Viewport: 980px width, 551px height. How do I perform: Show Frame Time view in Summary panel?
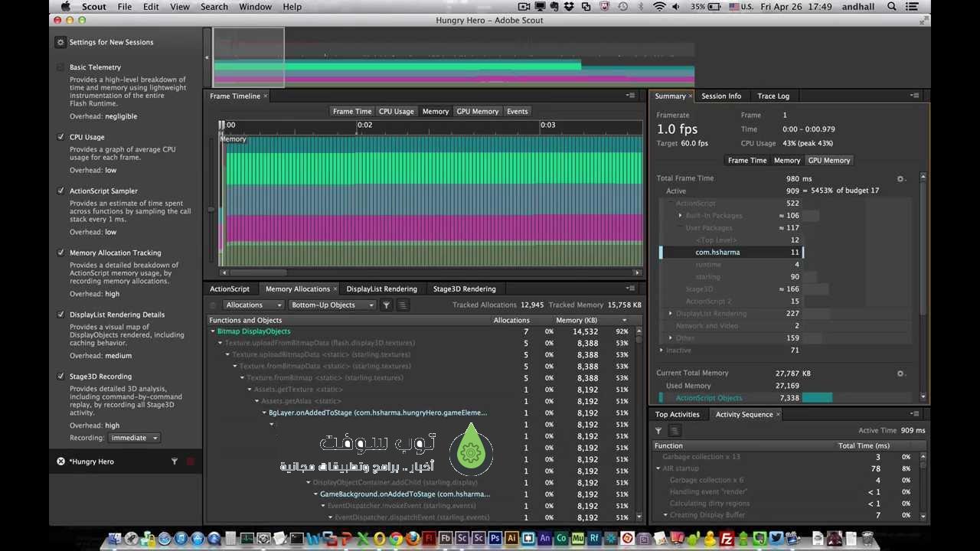pyautogui.click(x=747, y=160)
